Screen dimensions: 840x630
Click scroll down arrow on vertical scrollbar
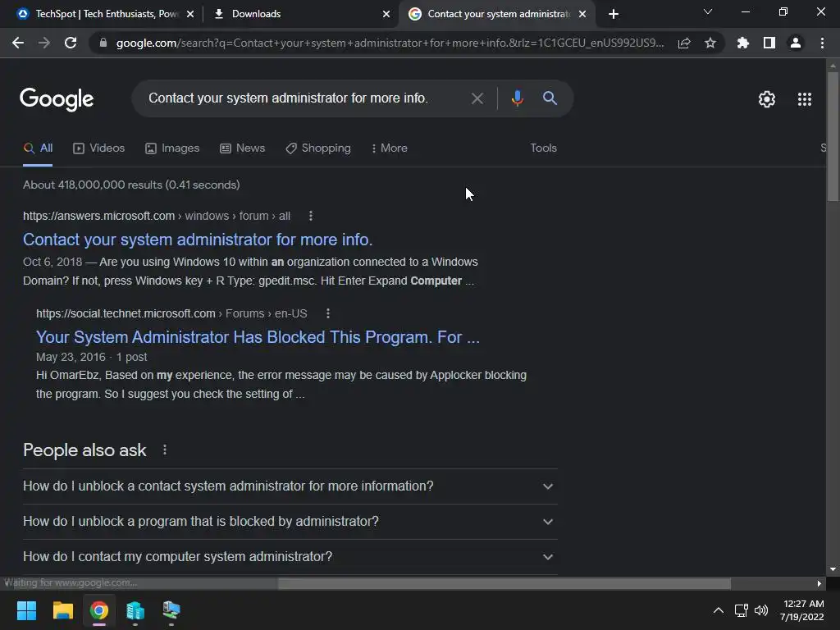(833, 569)
